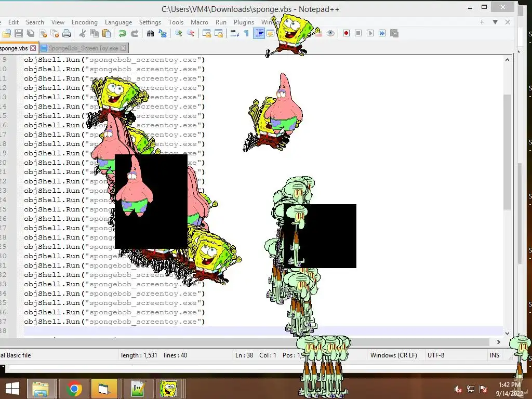Open Google Chrome from the taskbar
Viewport: 532px width, 399px height.
tap(74, 389)
